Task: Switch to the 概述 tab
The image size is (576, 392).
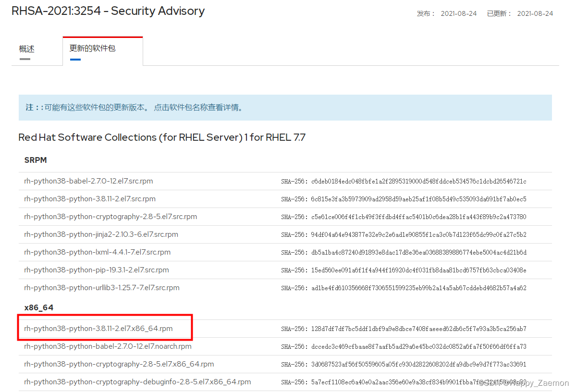Action: click(26, 49)
